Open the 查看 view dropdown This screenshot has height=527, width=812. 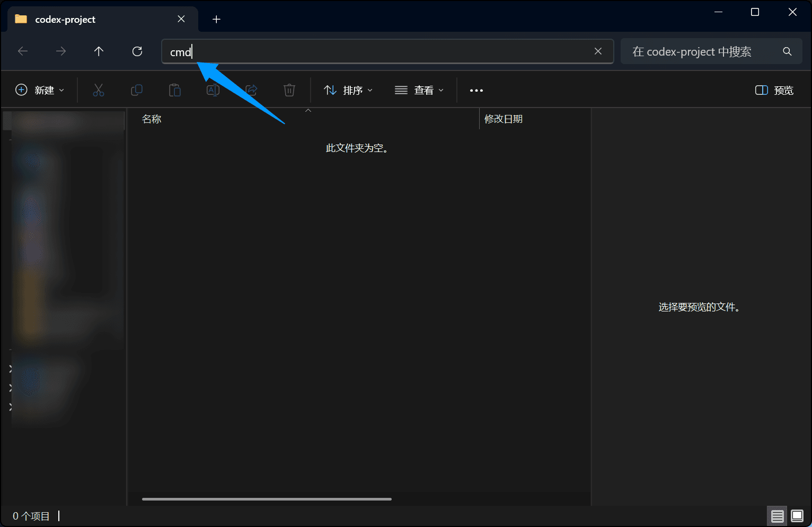point(419,90)
